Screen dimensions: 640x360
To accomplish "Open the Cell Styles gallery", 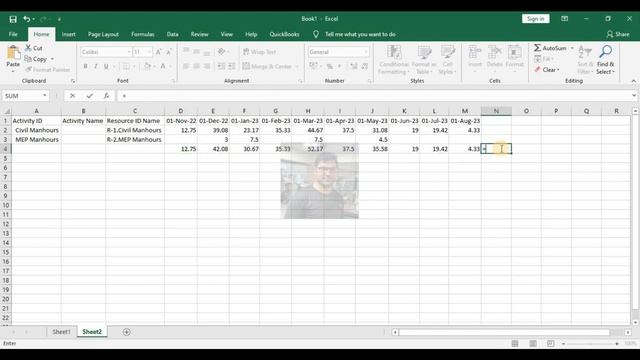I will coord(447,60).
